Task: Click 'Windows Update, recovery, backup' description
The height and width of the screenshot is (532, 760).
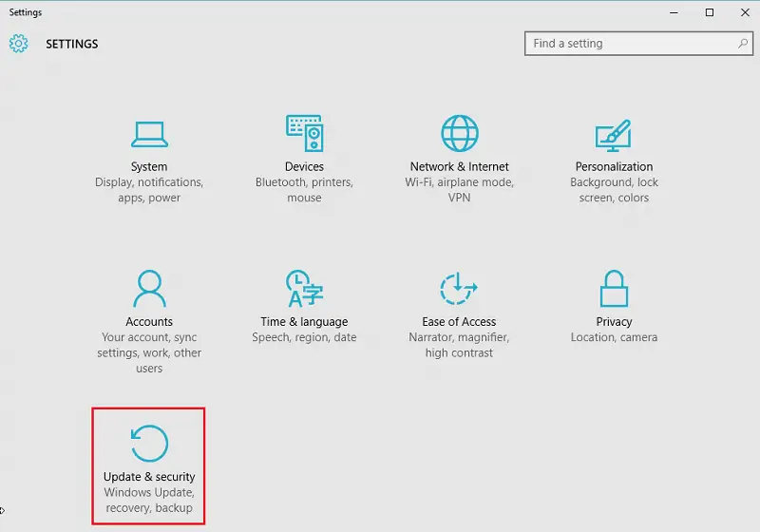Action: pos(149,500)
